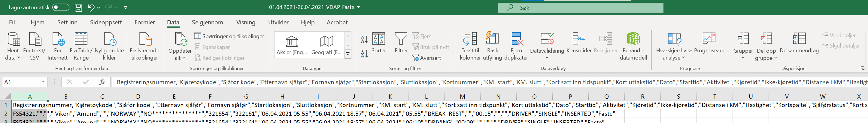Expand the Datatyper gallery more arrow

click(348, 54)
